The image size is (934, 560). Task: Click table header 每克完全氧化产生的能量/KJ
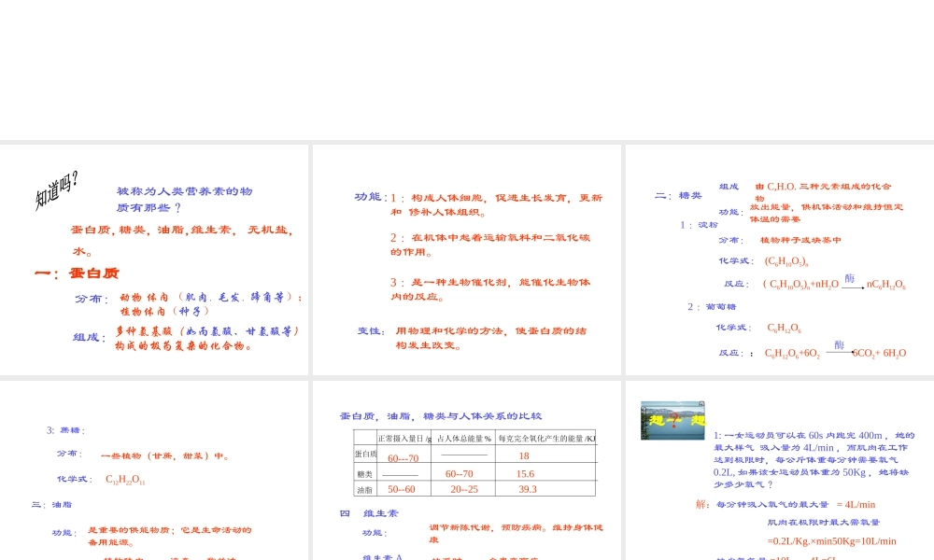546,439
